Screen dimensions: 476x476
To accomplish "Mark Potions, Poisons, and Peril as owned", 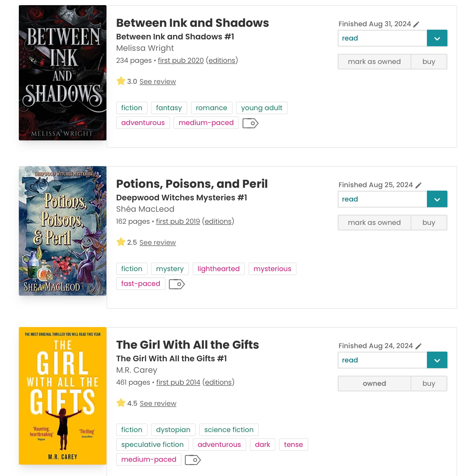I will 374,223.
